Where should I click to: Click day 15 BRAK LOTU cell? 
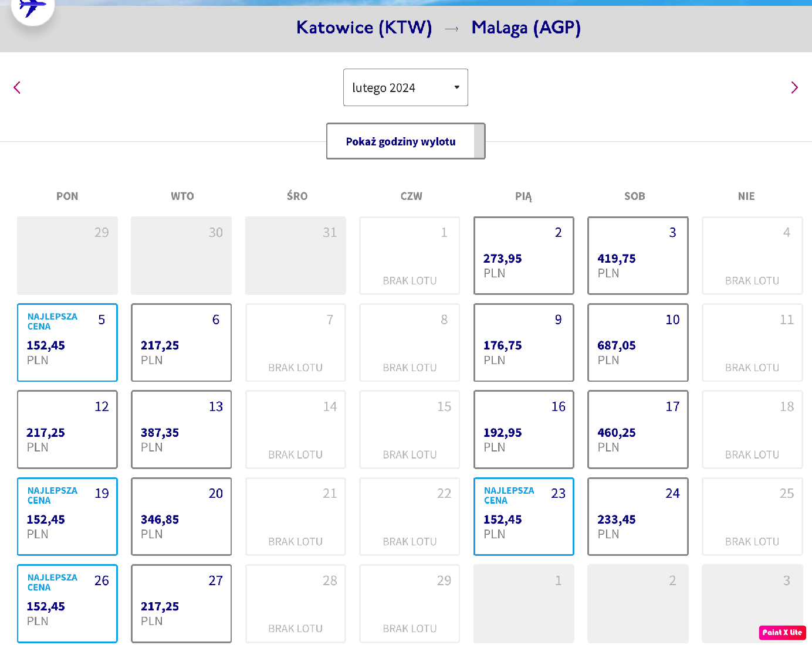point(410,429)
